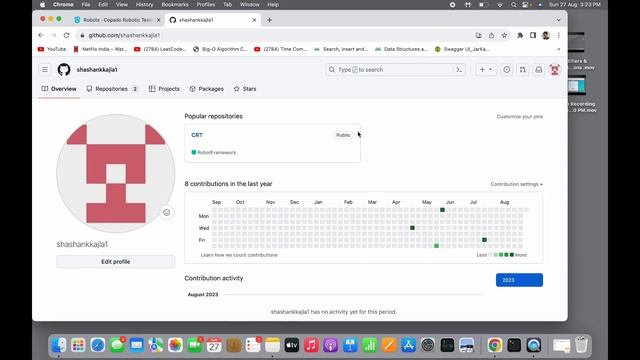The width and height of the screenshot is (640, 360).
Task: Expand the Chrome tab search chevron
Action: [558, 20]
